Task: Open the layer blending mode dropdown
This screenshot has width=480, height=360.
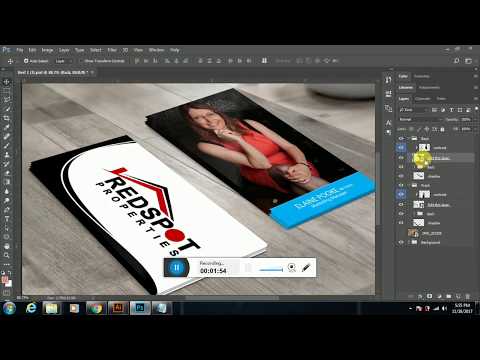Action: (421, 119)
